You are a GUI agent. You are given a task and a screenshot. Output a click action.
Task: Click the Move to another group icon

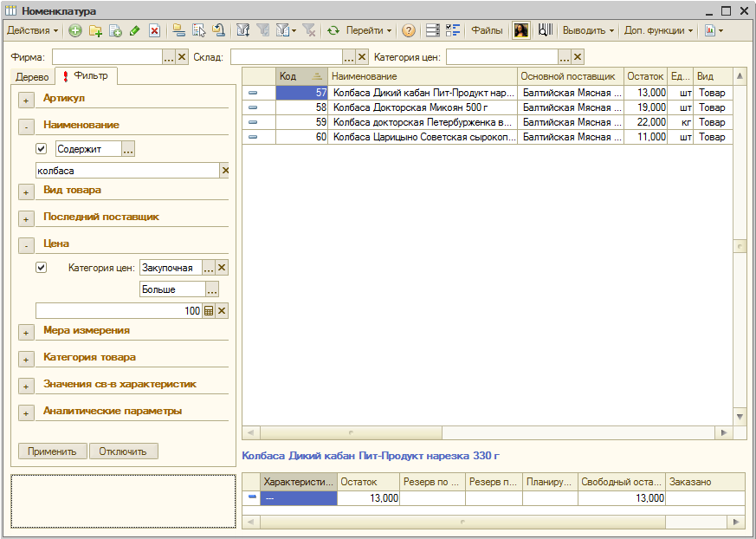tap(218, 30)
